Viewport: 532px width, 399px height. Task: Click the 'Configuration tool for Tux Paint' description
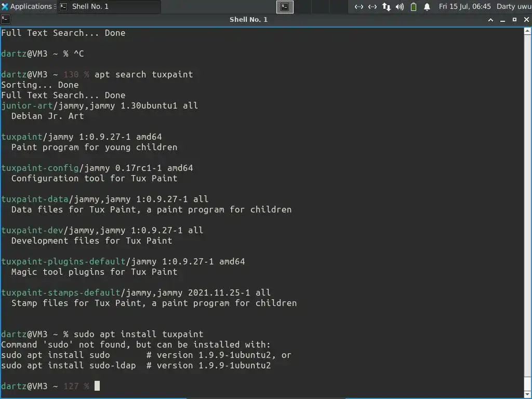pyautogui.click(x=95, y=179)
